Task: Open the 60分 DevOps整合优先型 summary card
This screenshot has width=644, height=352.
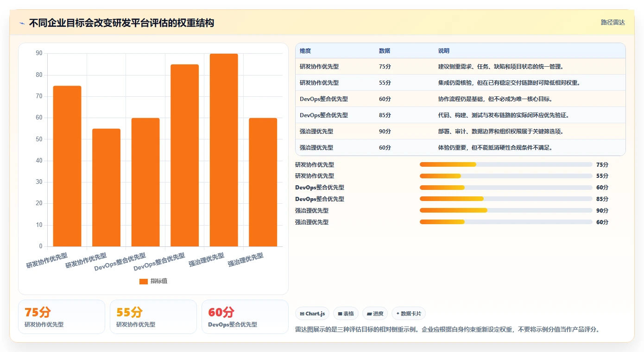Action: click(x=245, y=317)
